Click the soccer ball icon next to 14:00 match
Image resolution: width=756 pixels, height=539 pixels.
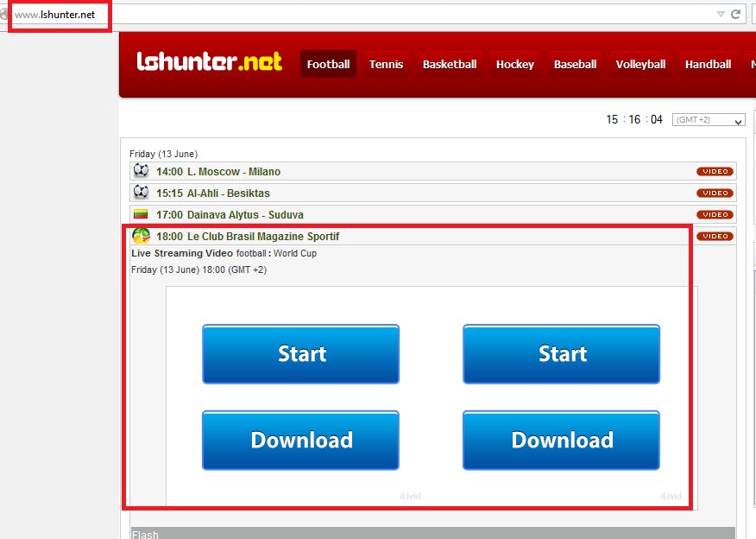tap(141, 170)
